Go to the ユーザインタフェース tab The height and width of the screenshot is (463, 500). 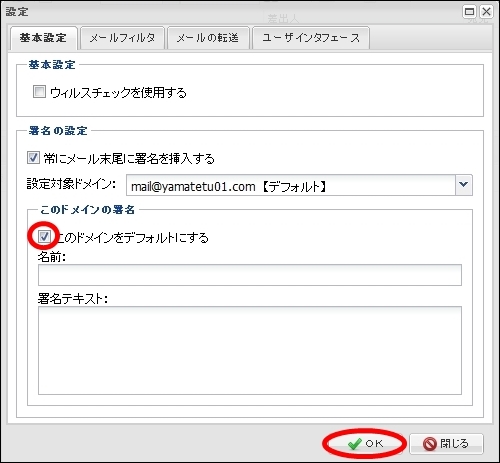pos(311,38)
